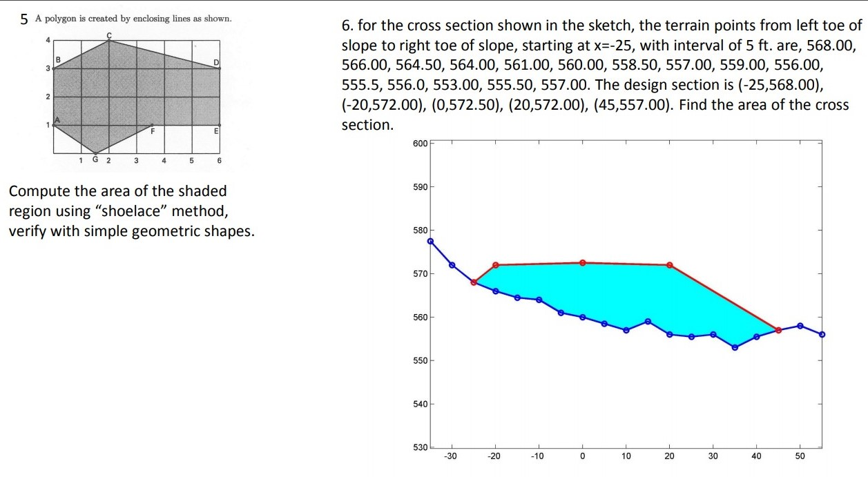Select vertex C at top of polygon

(109, 40)
